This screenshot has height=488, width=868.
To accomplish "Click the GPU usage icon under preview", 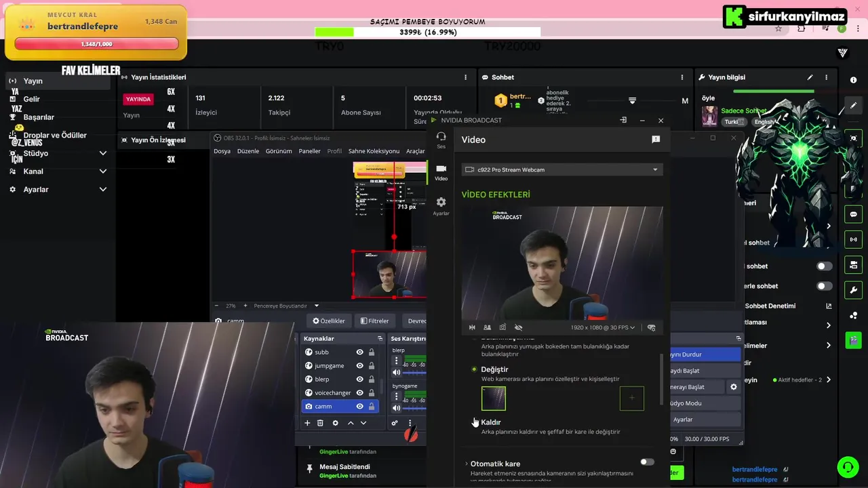I will [x=651, y=327].
